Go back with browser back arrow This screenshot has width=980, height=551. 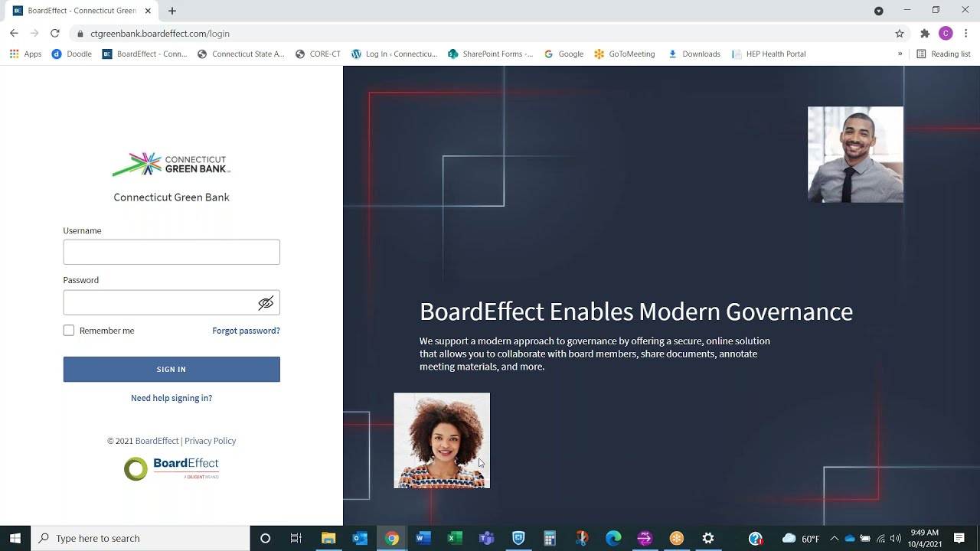(x=14, y=34)
